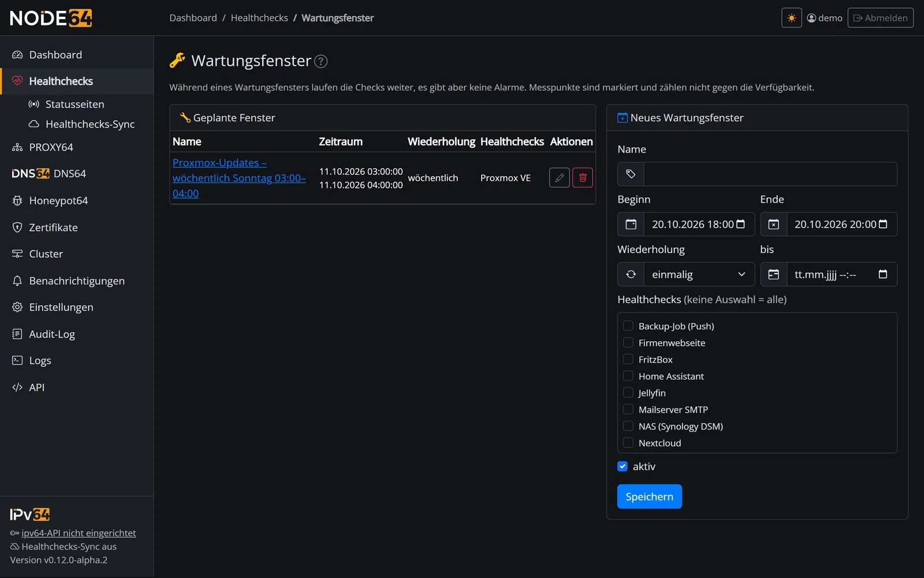Open Zertifikate in the sidebar

pyautogui.click(x=77, y=228)
